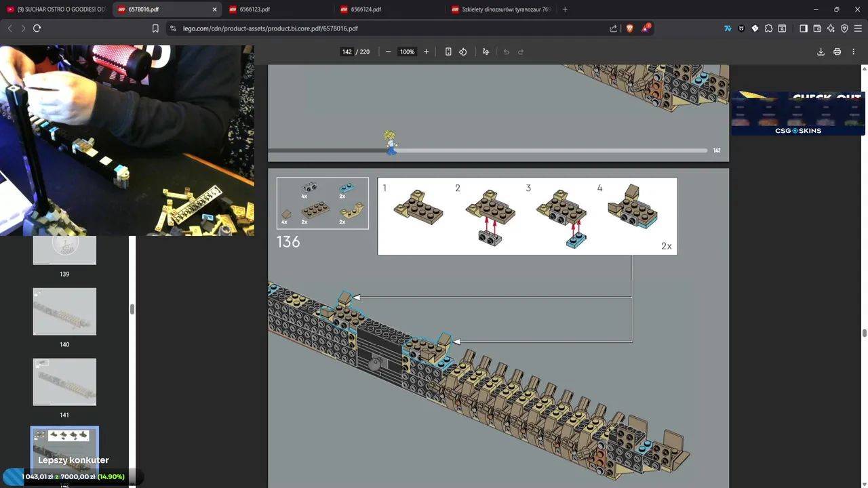
Task: Click the address bar URL
Action: point(270,28)
